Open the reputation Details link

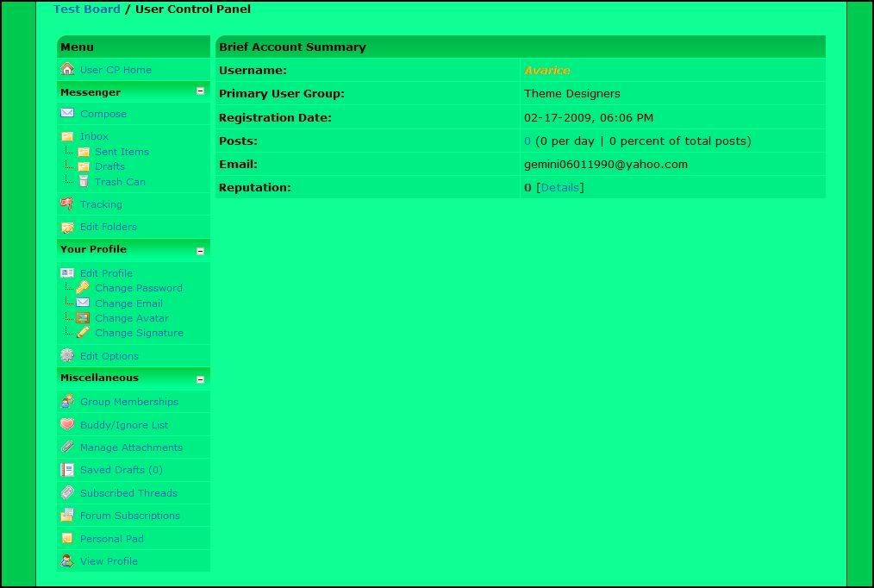click(x=560, y=187)
